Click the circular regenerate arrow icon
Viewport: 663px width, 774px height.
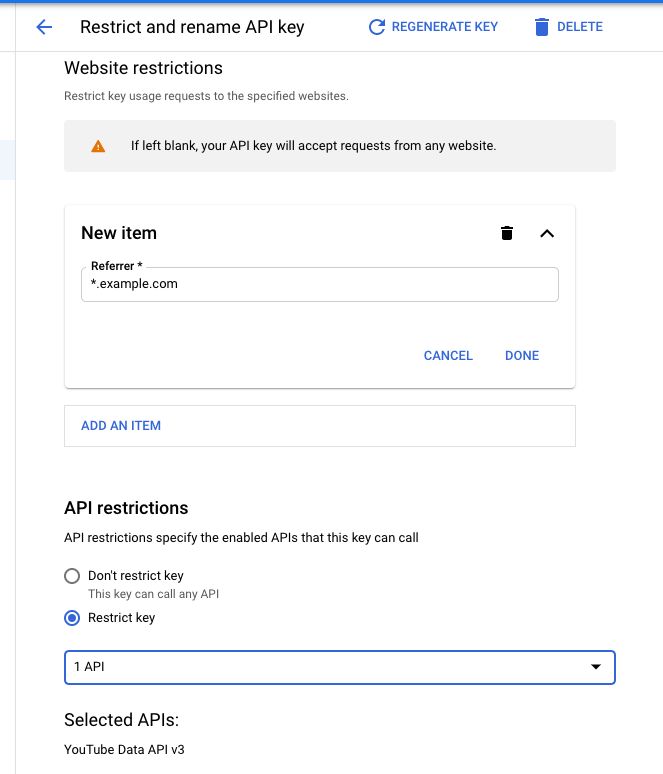[377, 27]
